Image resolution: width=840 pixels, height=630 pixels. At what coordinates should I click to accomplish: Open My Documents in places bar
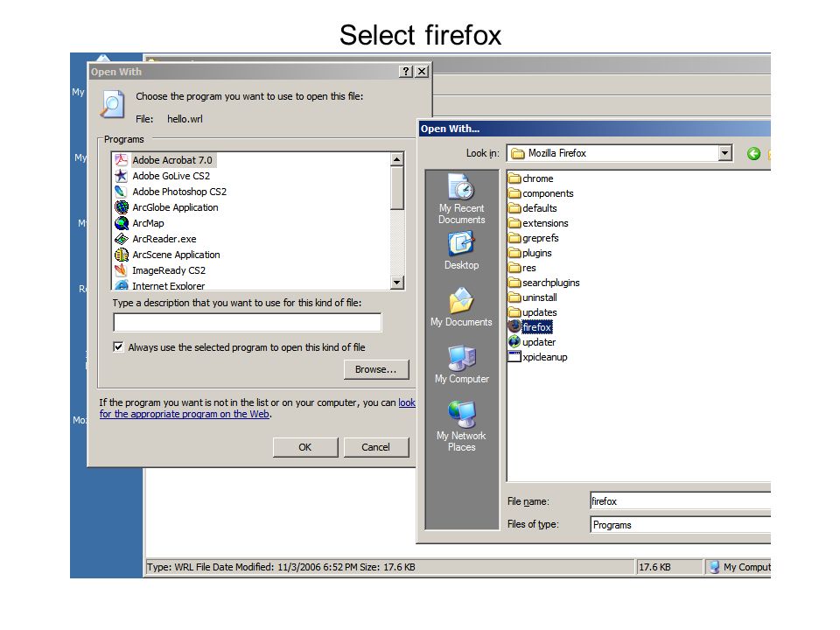pos(461,307)
